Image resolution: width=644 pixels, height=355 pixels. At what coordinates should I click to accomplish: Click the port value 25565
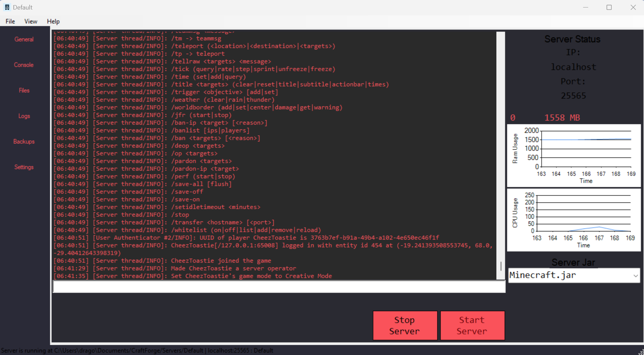tap(574, 96)
